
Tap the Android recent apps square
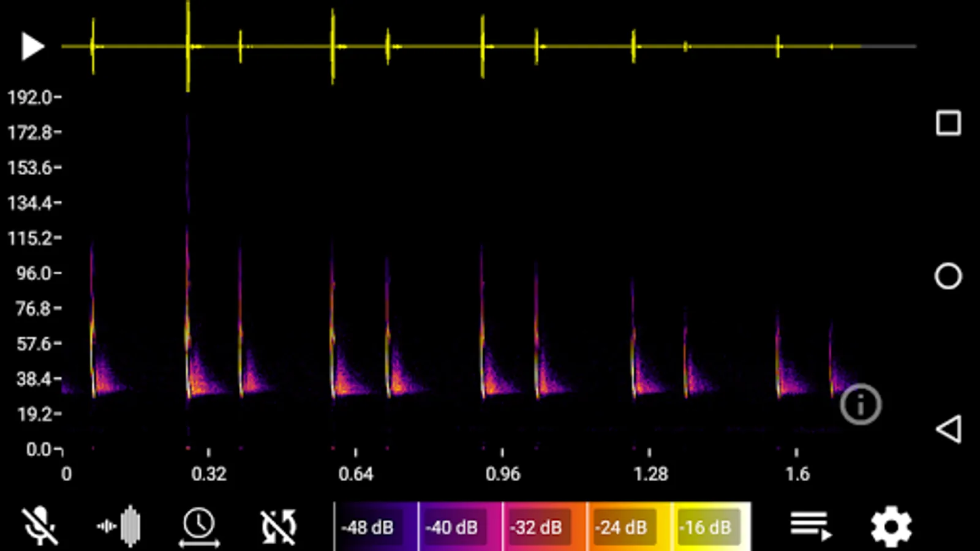pyautogui.click(x=948, y=123)
